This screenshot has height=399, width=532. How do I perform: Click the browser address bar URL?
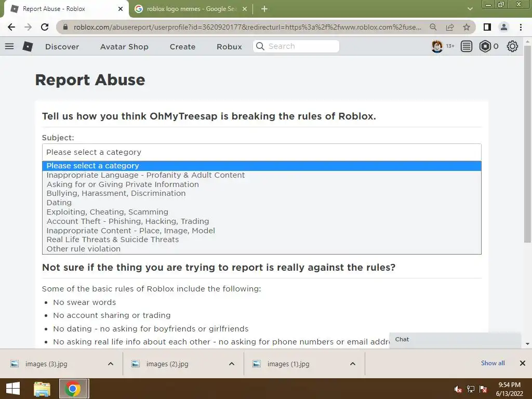tap(247, 27)
